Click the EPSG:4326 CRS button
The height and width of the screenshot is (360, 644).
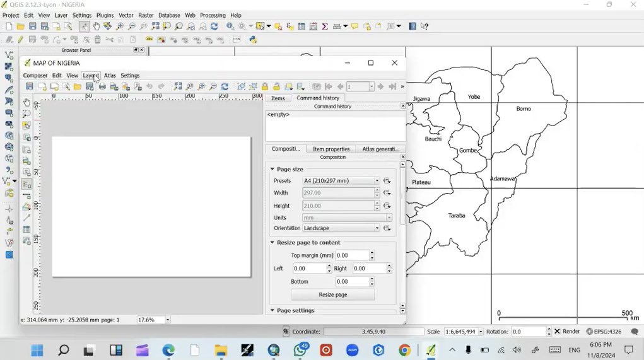click(x=604, y=331)
